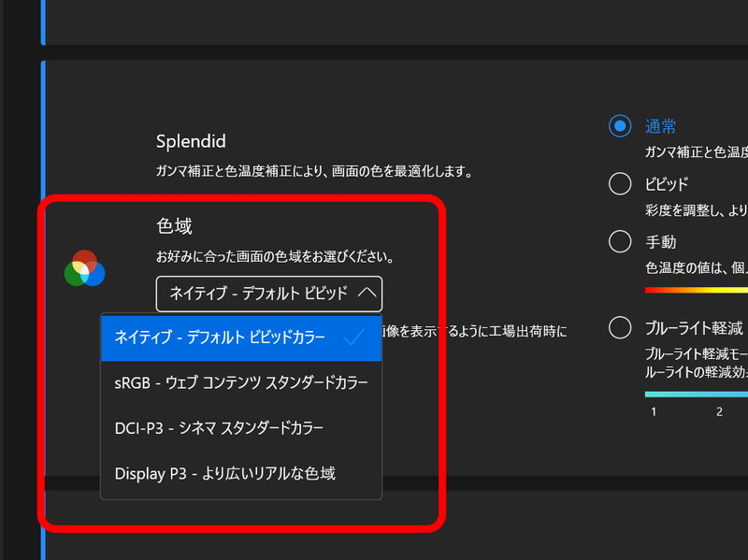Image resolution: width=748 pixels, height=560 pixels.
Task: Click the Splendid section heading
Action: click(x=191, y=142)
